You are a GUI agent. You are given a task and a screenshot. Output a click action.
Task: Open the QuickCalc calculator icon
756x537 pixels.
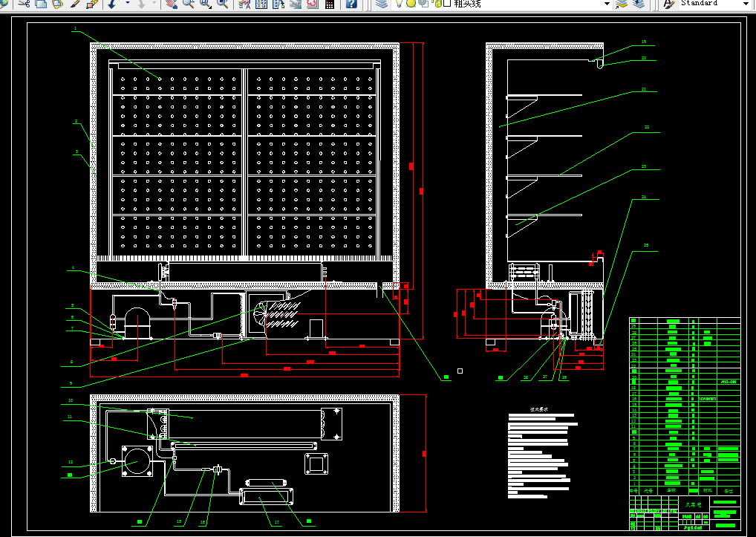pyautogui.click(x=330, y=4)
